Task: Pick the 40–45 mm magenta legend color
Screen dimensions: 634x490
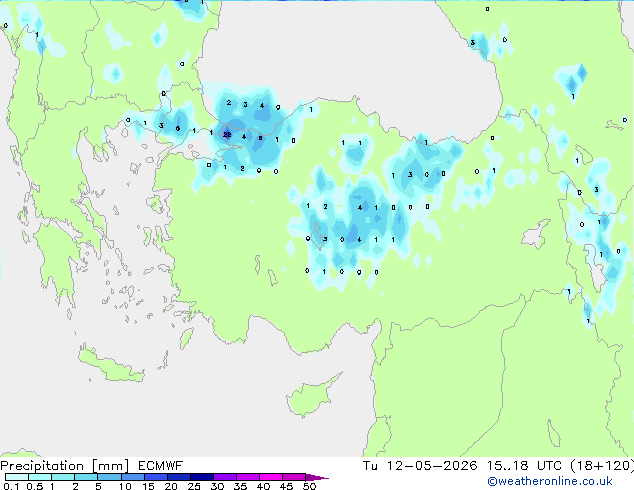Action: click(x=271, y=477)
